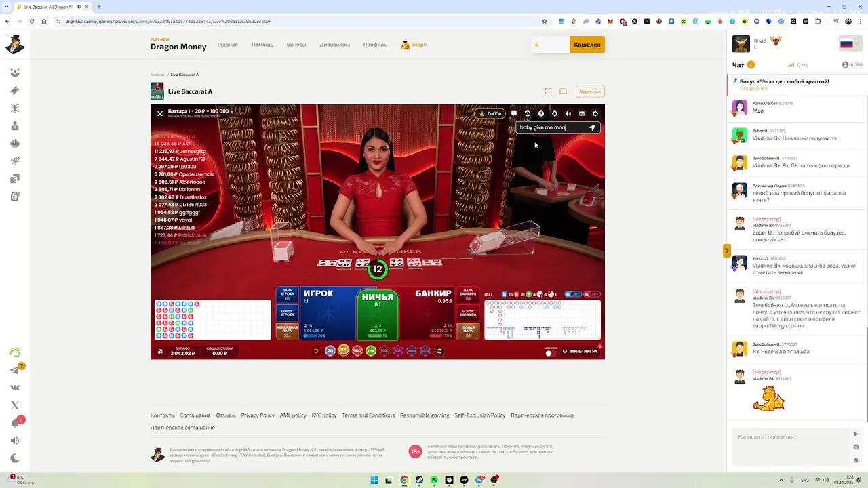
Task: Open Дивизионы navigation tab
Action: coord(335,45)
